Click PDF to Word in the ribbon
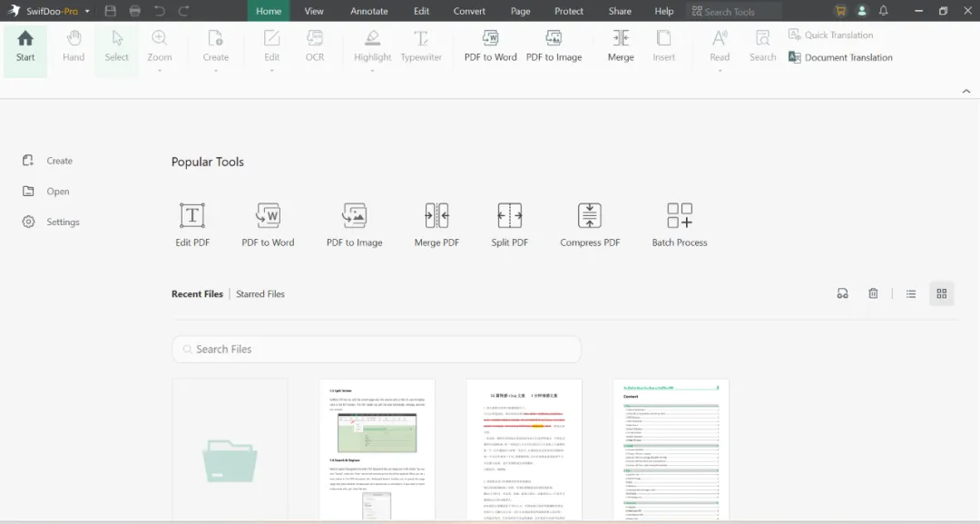The height and width of the screenshot is (524, 980). pos(491,47)
